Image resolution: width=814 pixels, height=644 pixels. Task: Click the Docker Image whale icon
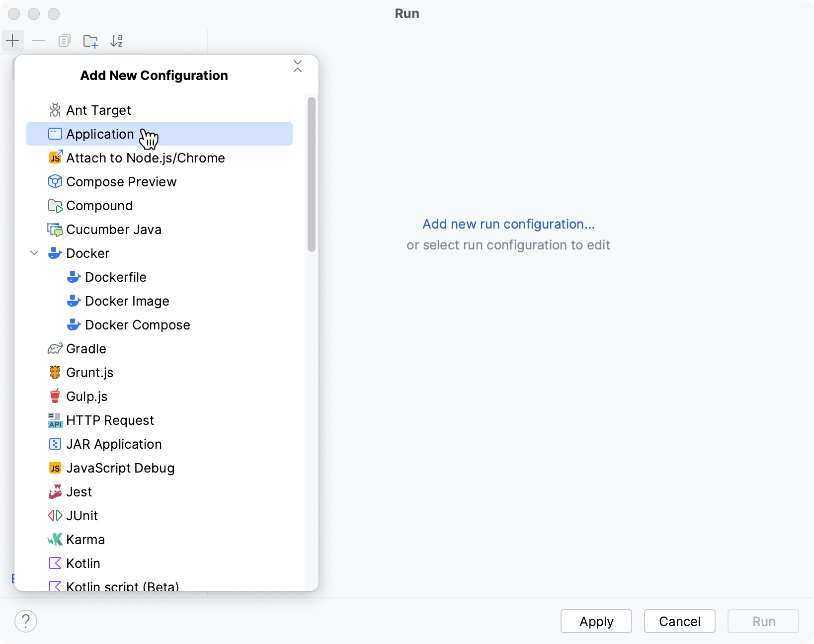point(74,301)
